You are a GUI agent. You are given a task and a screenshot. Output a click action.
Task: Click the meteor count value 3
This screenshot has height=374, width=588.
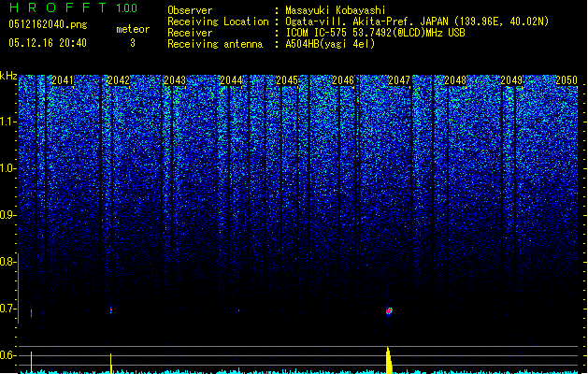[x=133, y=43]
